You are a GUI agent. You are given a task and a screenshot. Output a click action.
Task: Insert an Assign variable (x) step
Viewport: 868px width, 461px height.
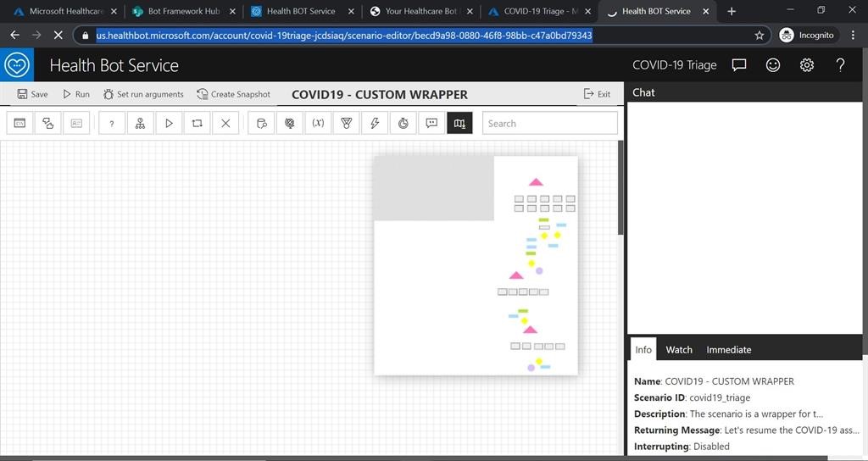tap(318, 124)
